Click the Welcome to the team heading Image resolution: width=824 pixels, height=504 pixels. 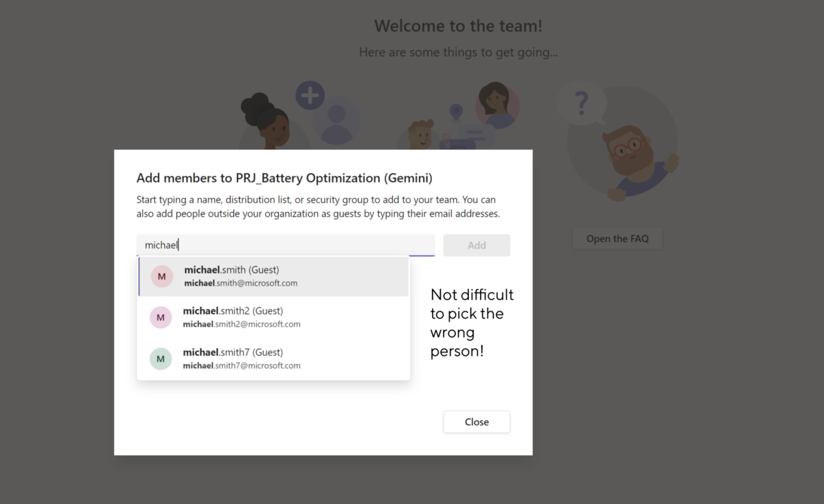click(x=458, y=25)
